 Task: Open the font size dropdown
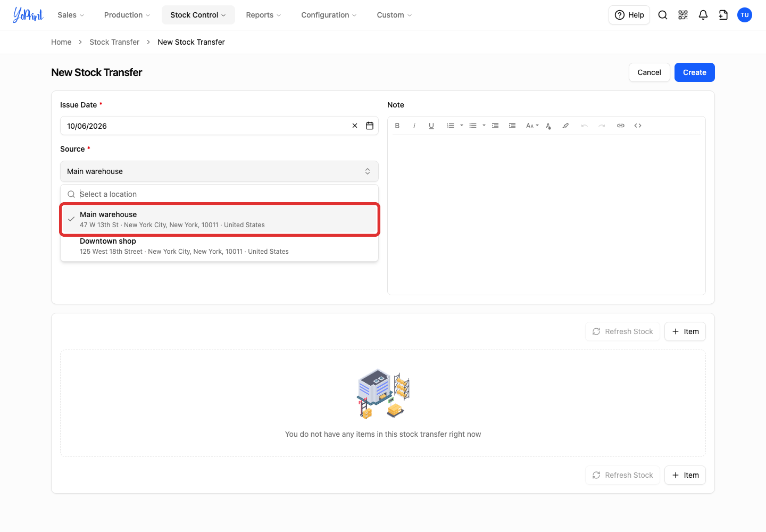click(532, 126)
